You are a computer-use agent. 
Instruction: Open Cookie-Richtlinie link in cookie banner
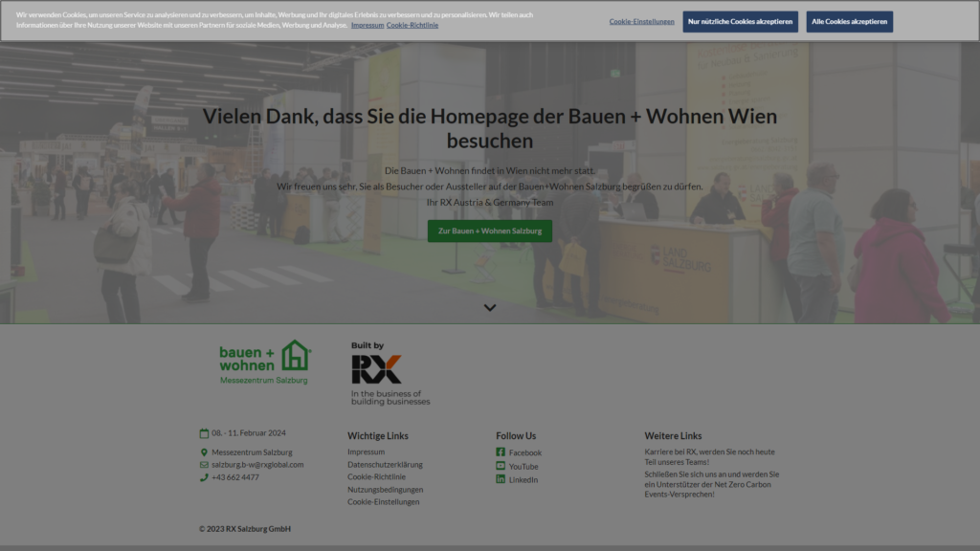pyautogui.click(x=412, y=25)
